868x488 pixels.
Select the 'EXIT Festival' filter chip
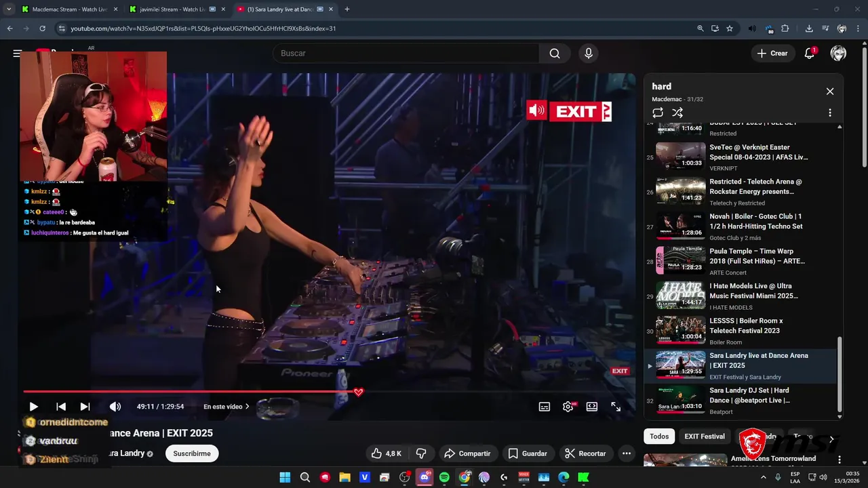pyautogui.click(x=705, y=436)
